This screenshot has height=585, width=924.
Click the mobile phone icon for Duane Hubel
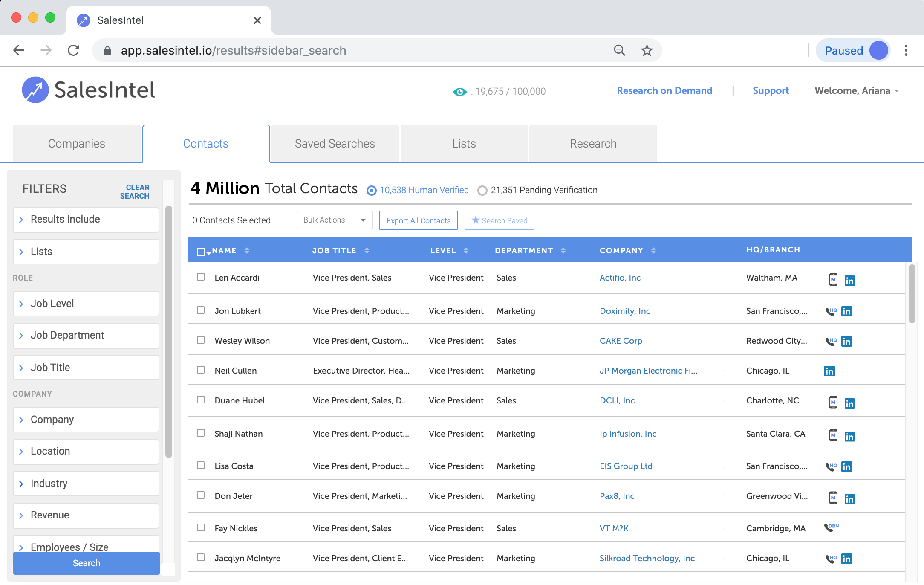coord(833,403)
